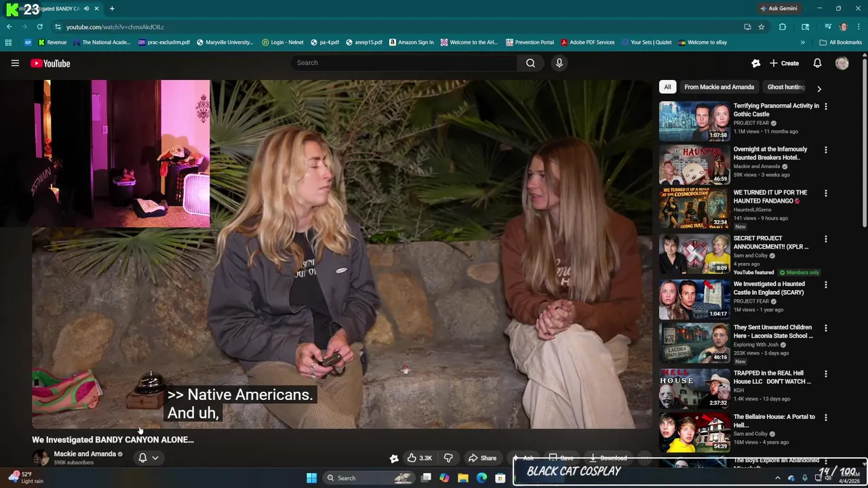Expand the subscription bell dropdown chevron

pyautogui.click(x=155, y=457)
